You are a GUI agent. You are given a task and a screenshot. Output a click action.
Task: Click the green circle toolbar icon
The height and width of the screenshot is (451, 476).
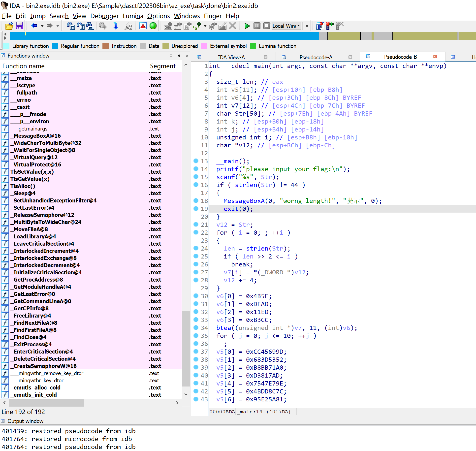153,26
